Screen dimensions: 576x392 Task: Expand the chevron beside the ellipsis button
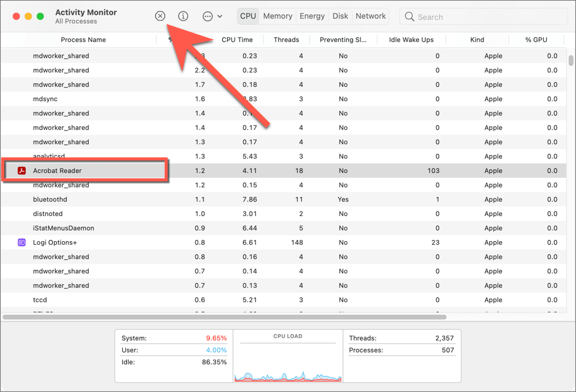pyautogui.click(x=220, y=17)
